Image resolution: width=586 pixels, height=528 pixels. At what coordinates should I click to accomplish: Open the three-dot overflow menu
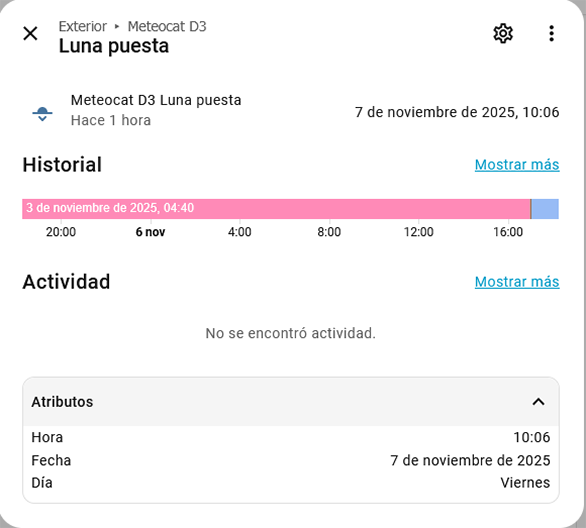click(551, 34)
